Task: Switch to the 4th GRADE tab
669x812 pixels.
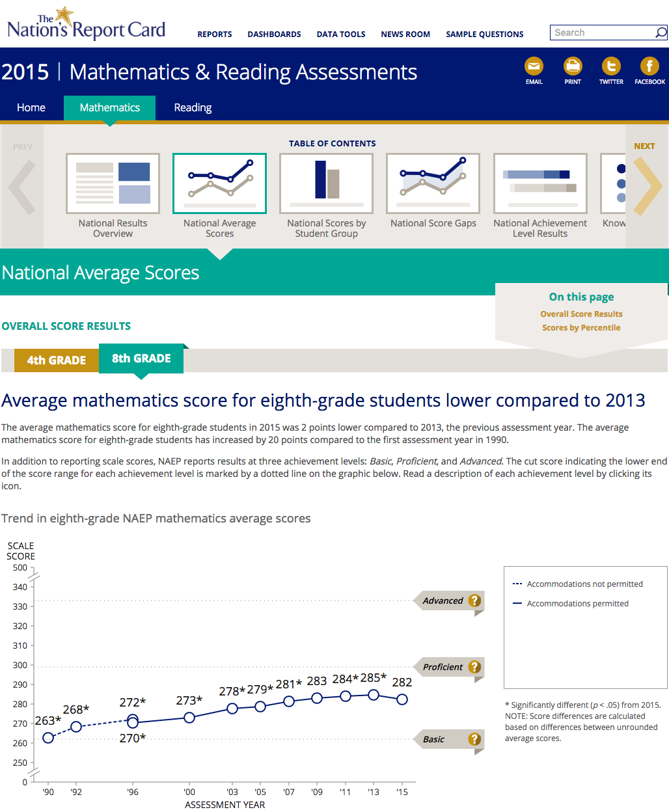Action: point(57,360)
